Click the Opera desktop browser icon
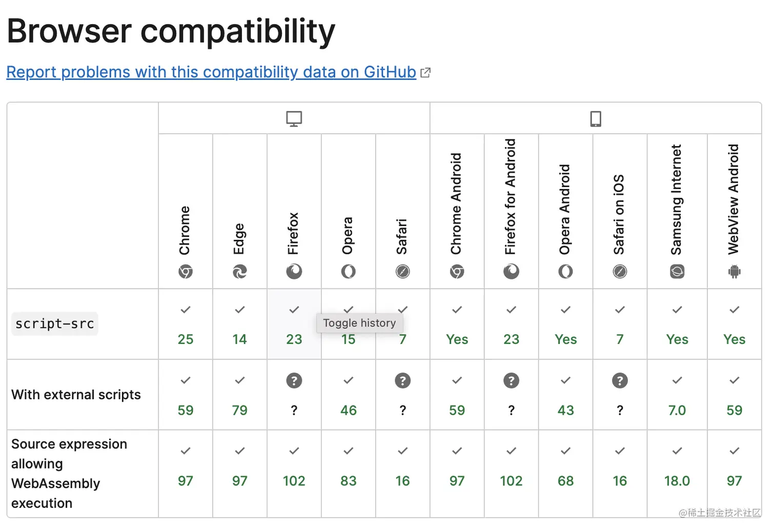775x532 pixels. click(x=348, y=272)
